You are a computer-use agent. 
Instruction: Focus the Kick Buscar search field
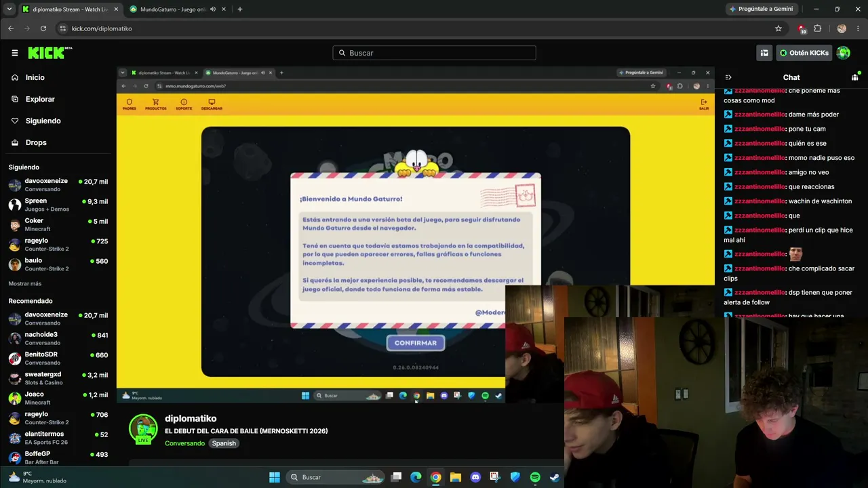434,53
